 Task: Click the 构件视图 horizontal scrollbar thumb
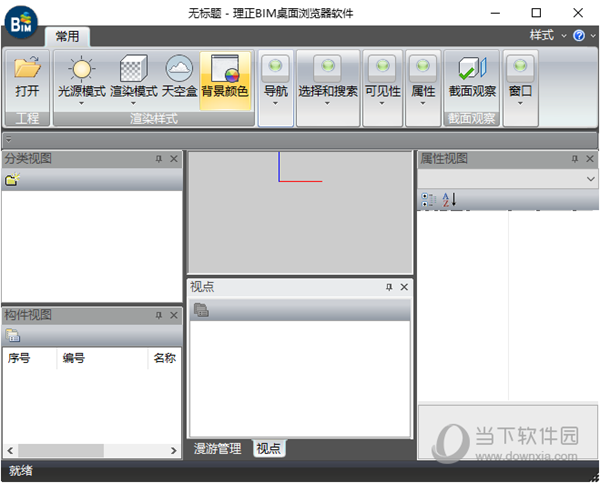pos(61,450)
